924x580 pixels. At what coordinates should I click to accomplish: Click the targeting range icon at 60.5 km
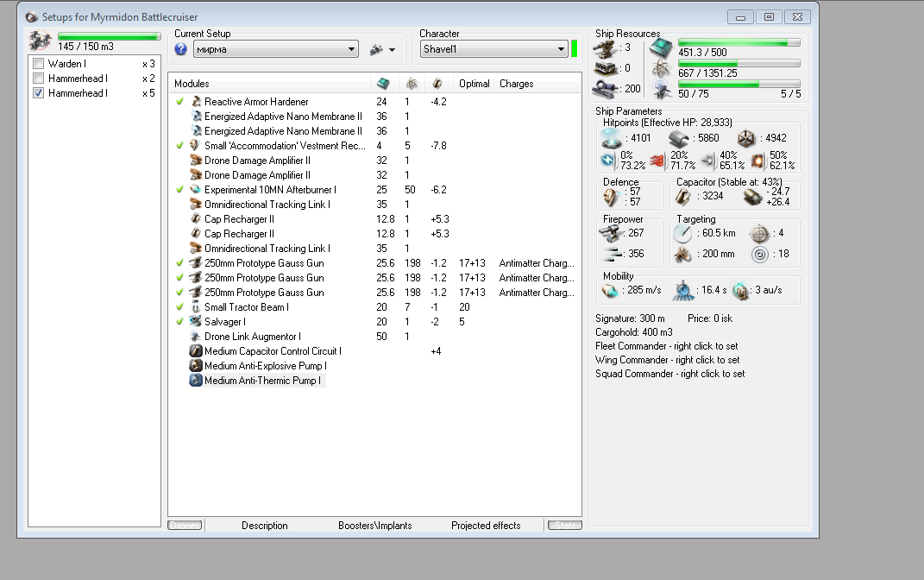[683, 233]
